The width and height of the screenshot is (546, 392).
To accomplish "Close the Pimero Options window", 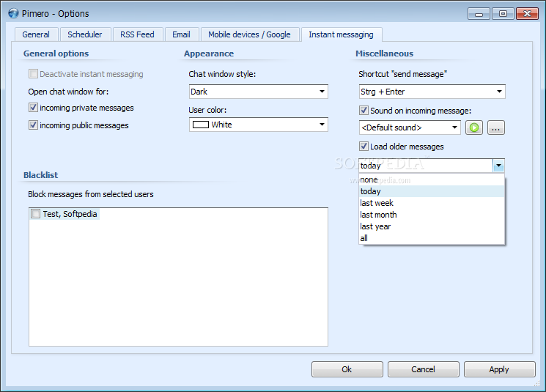I will [527, 14].
